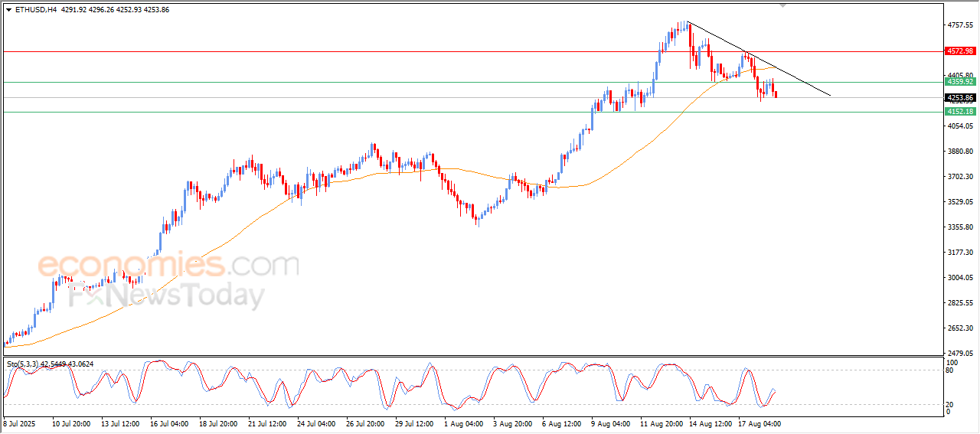The image size is (980, 434).
Task: Click the grey chart shift marker at top
Action: tap(782, 5)
